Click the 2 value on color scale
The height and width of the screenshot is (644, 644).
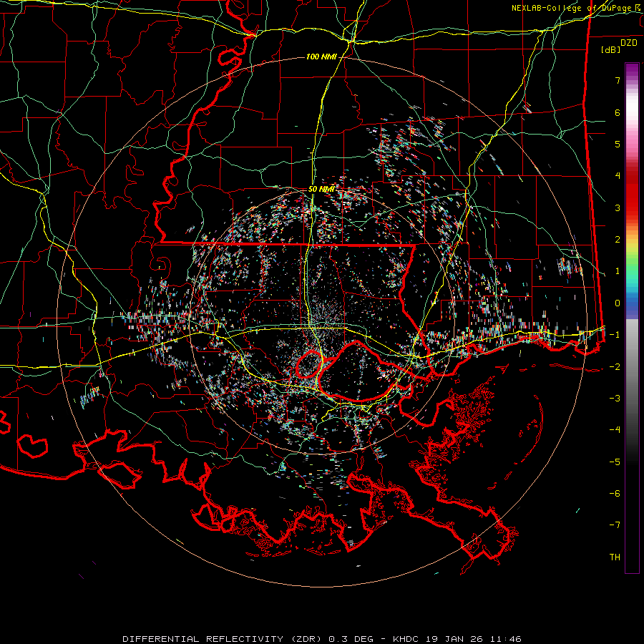(618, 240)
